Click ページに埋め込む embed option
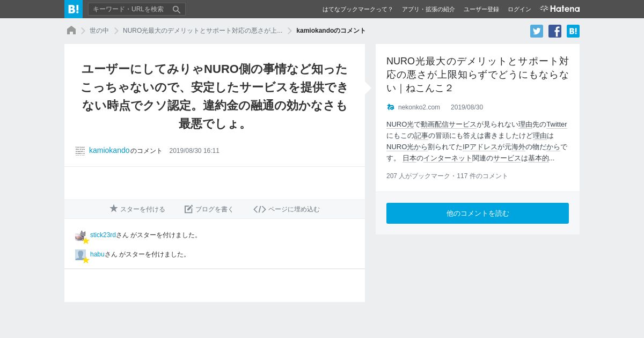The width and height of the screenshot is (644, 338). click(x=287, y=209)
